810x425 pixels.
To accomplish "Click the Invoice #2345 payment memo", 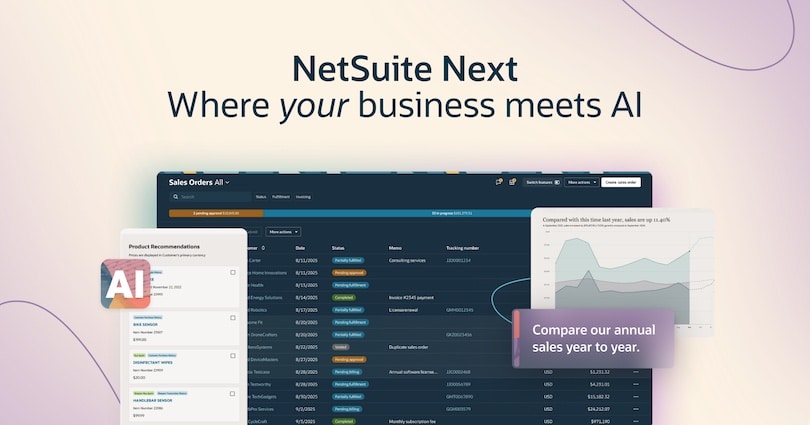I will [x=411, y=298].
